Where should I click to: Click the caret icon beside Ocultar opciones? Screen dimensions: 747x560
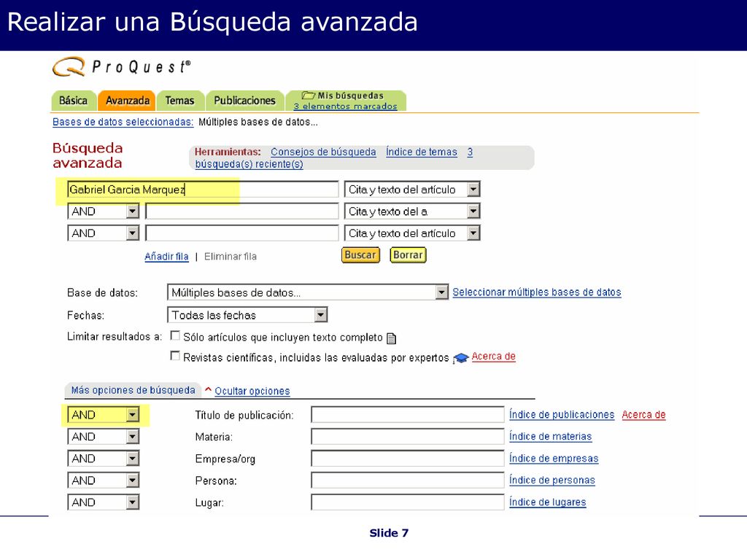click(x=208, y=389)
